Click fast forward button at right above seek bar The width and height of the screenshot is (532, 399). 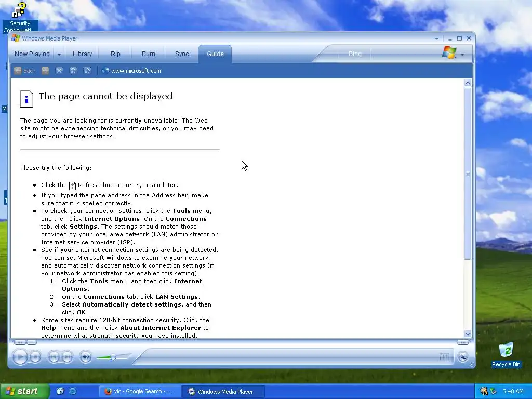pos(462,342)
